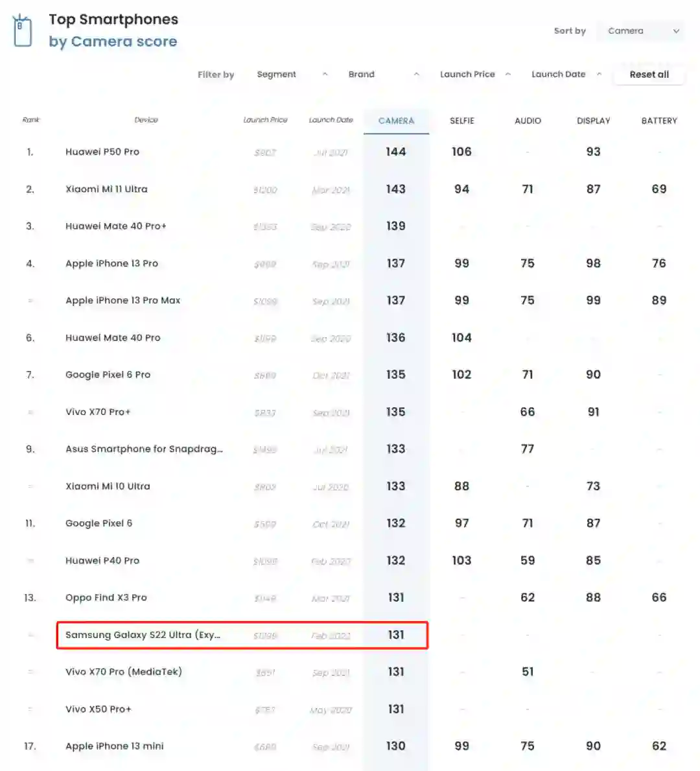Click selfie score 97 for Google Pixel 6

click(461, 523)
